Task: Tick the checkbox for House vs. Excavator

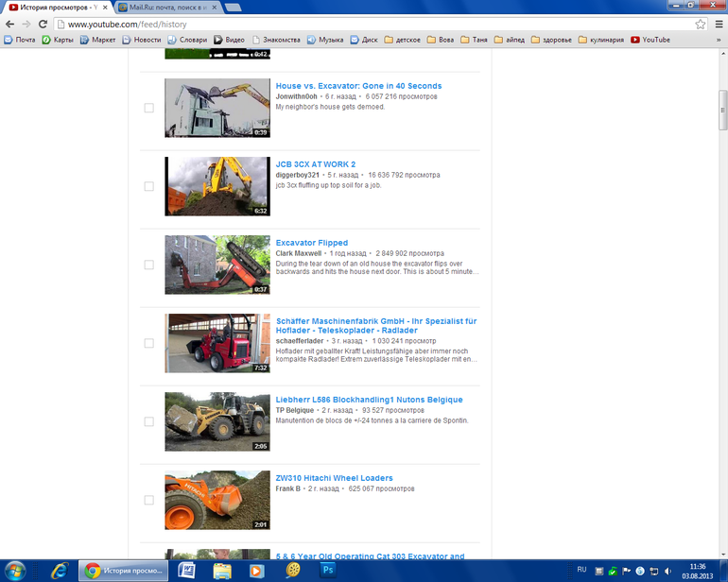Action: (149, 108)
